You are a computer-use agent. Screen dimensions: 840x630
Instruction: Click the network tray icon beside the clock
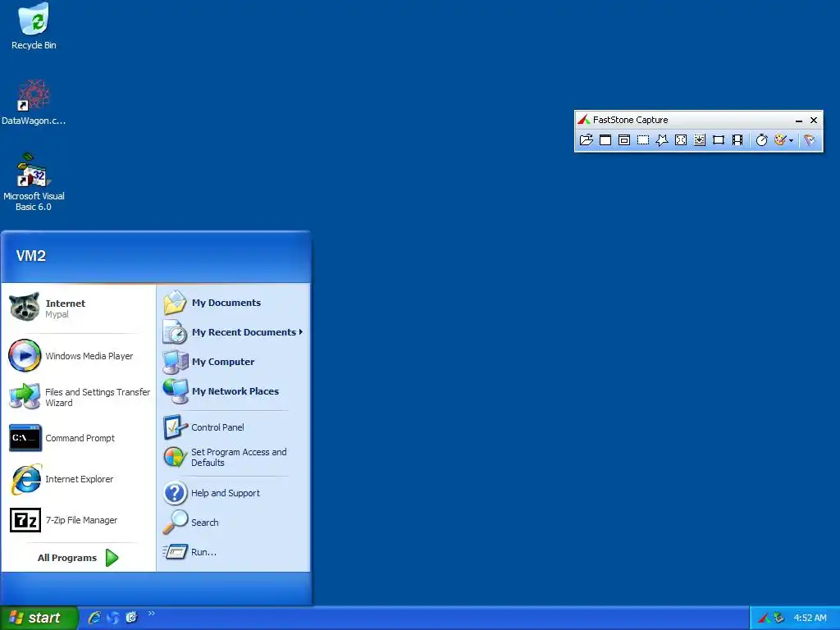click(778, 619)
